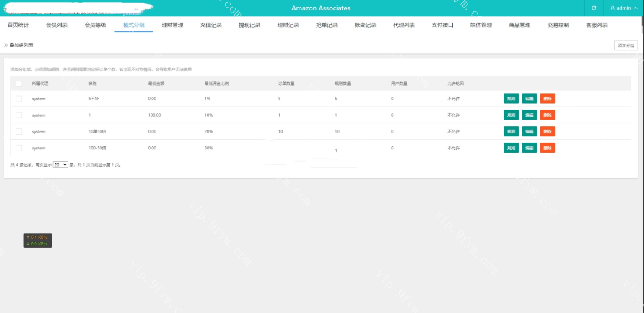Click the refresh icon in header
Screen dimensions: 644x313
click(594, 8)
